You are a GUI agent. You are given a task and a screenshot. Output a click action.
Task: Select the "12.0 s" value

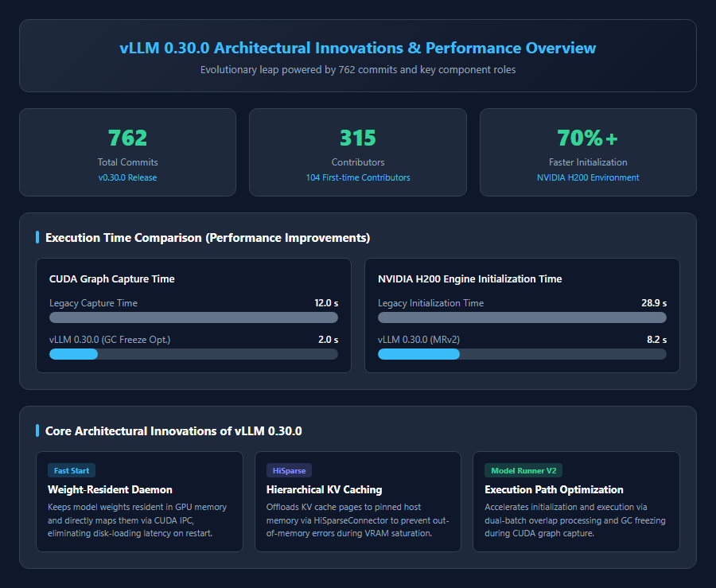(326, 303)
